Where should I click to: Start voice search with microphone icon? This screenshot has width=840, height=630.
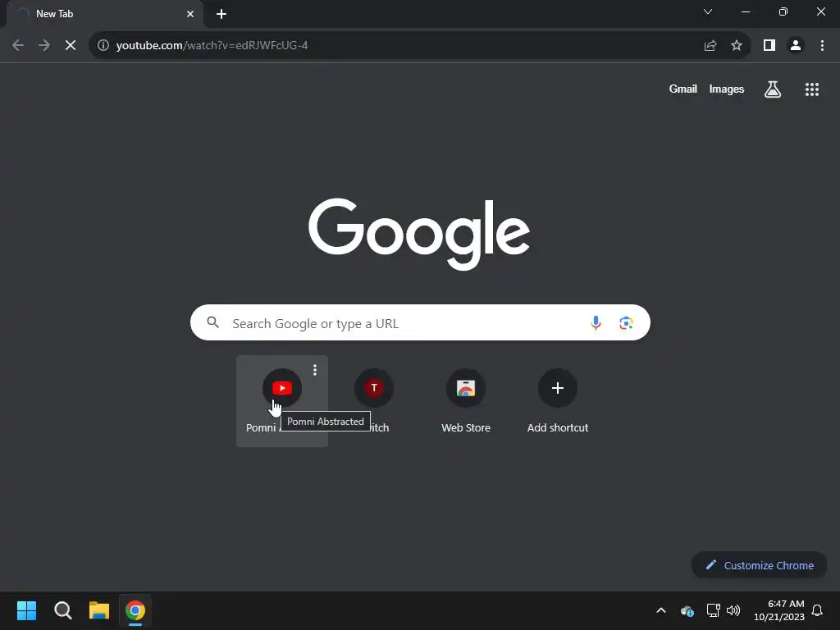(x=596, y=322)
